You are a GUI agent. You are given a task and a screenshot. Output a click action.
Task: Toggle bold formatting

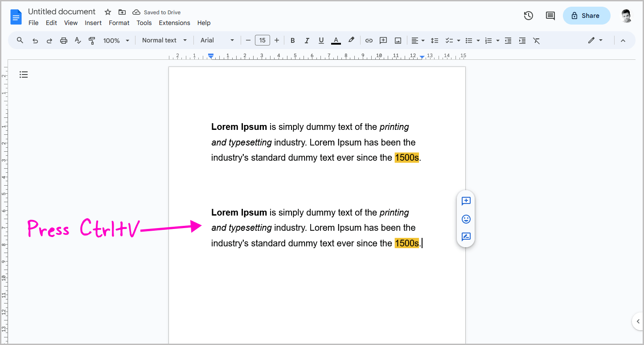pyautogui.click(x=292, y=40)
